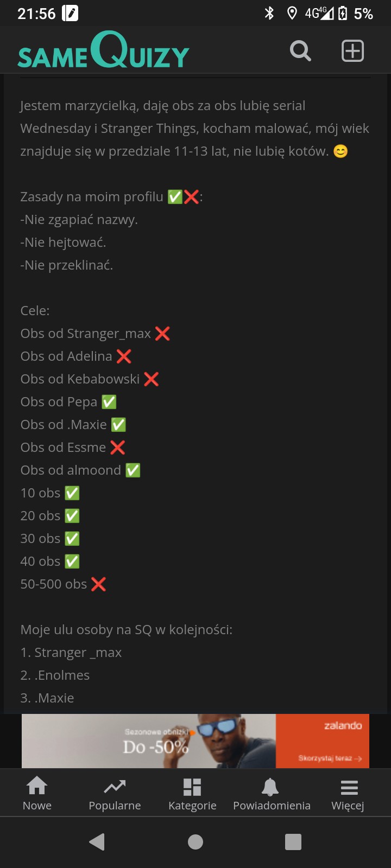Expand the Więcej hamburger menu

point(348,794)
